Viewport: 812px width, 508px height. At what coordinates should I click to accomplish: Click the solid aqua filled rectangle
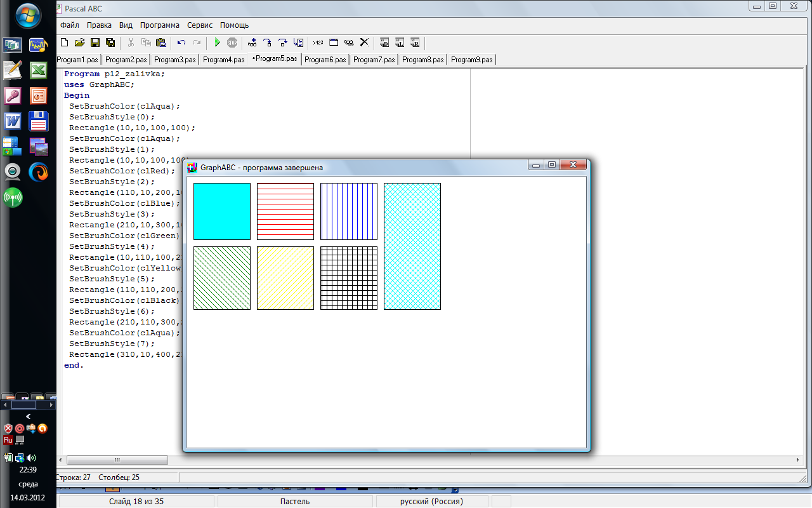(222, 211)
